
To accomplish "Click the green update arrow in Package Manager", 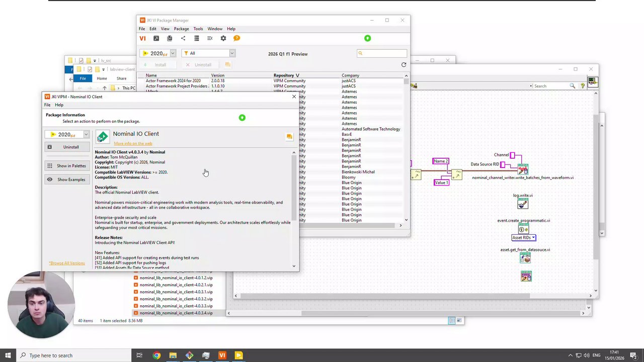I will point(367,38).
